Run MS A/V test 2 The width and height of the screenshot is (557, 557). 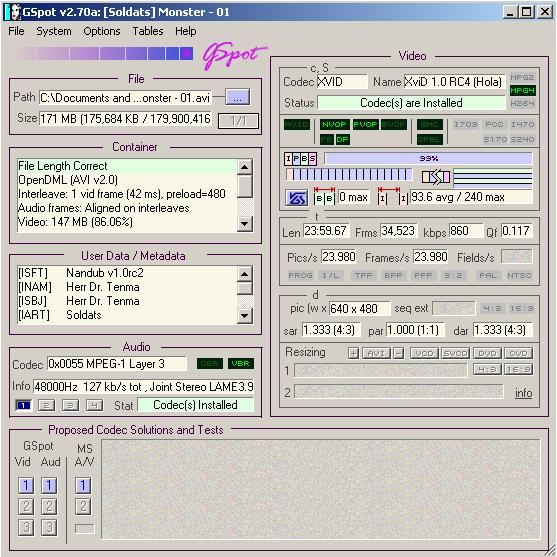[x=83, y=507]
